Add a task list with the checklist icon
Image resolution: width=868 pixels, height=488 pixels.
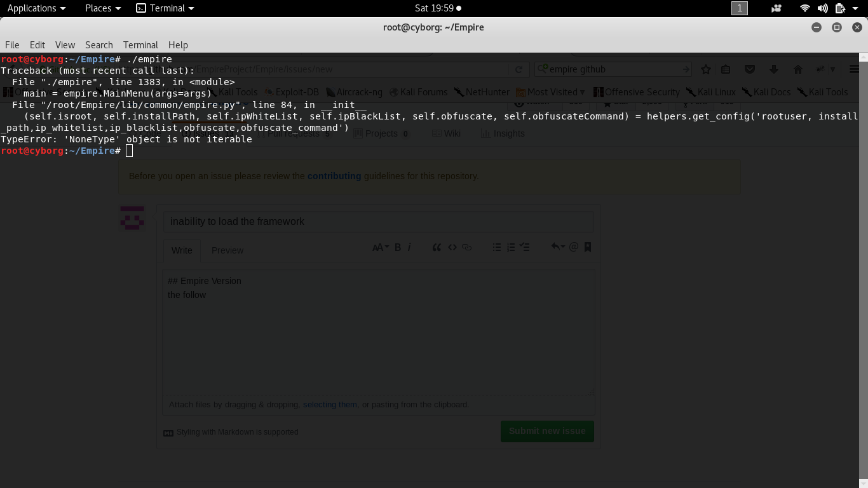click(524, 247)
